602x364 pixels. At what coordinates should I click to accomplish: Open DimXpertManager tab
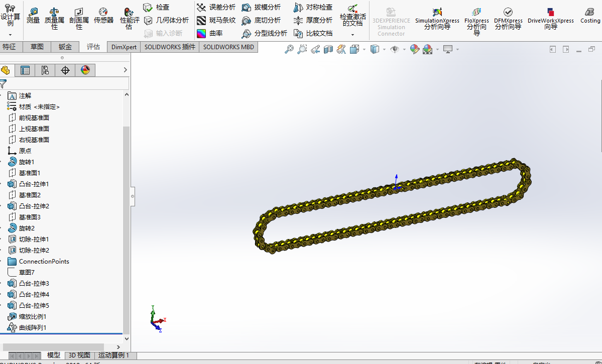coord(65,70)
